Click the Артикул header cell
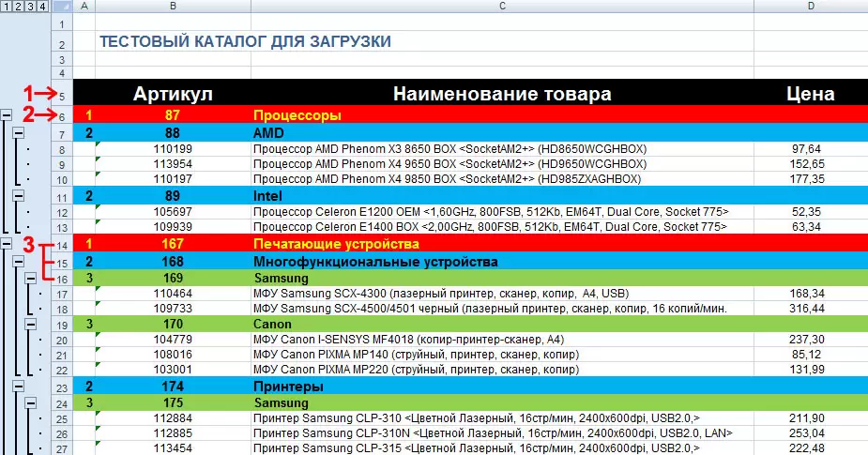This screenshot has height=455, width=868. pyautogui.click(x=173, y=94)
